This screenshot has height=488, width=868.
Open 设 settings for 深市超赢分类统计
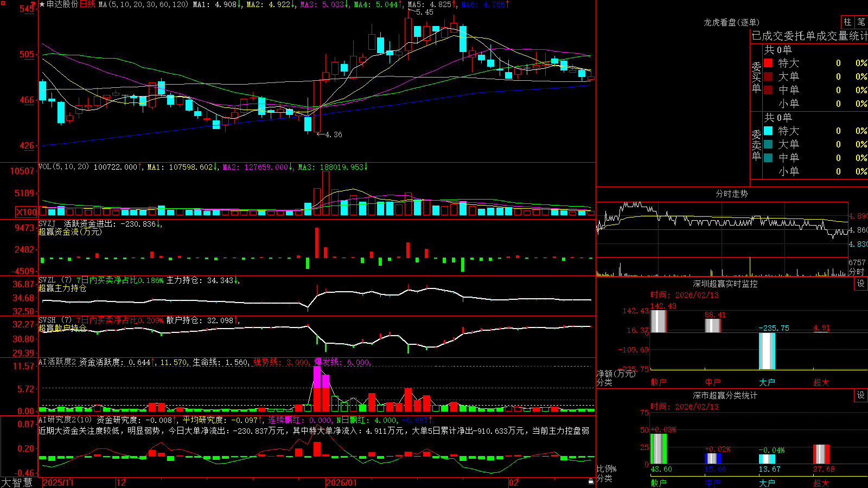[x=861, y=395]
